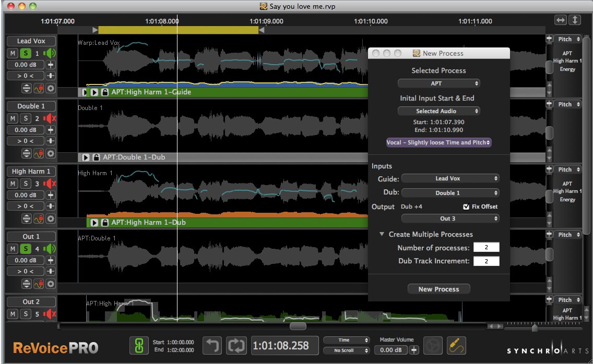
Task: Click the Out 2 track name button
Action: click(31, 301)
